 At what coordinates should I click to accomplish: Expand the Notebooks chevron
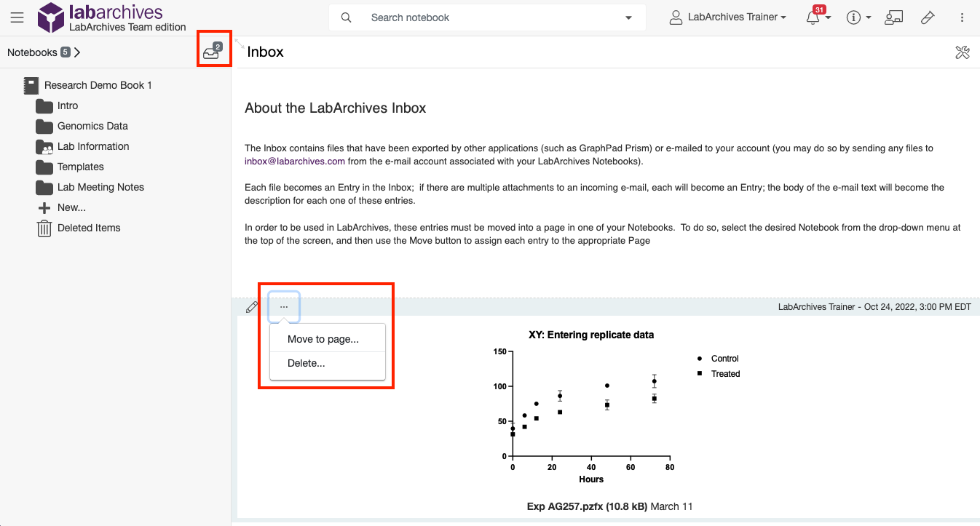pyautogui.click(x=77, y=52)
